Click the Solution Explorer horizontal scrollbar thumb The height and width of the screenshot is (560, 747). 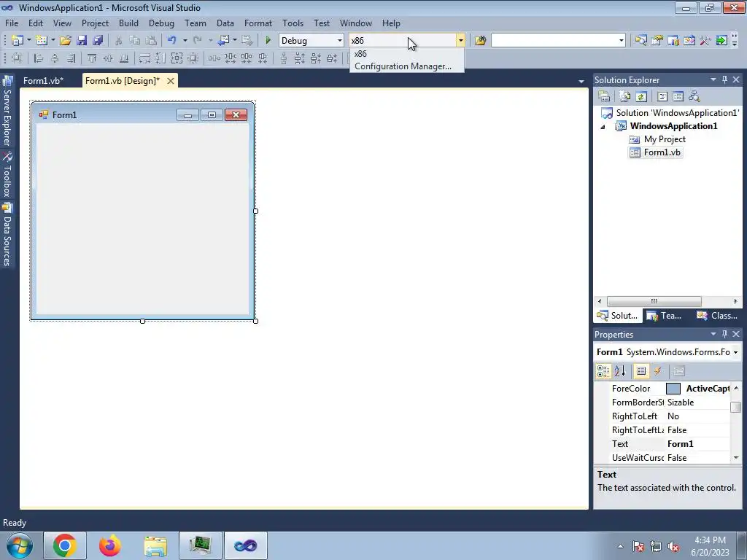pyautogui.click(x=654, y=301)
